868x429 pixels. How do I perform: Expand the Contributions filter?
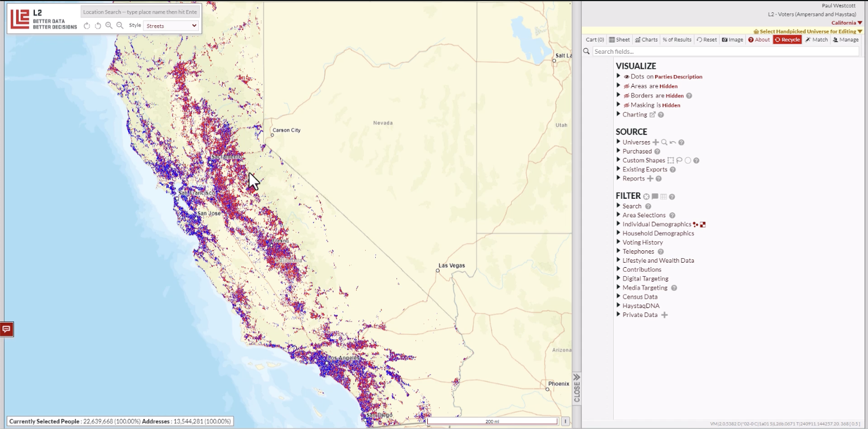(618, 269)
